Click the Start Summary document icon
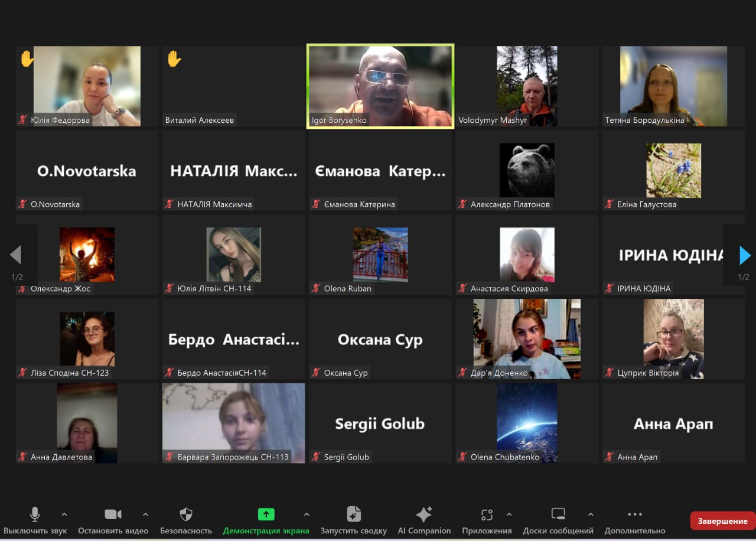Screen dimensions: 756x541 coord(354,514)
